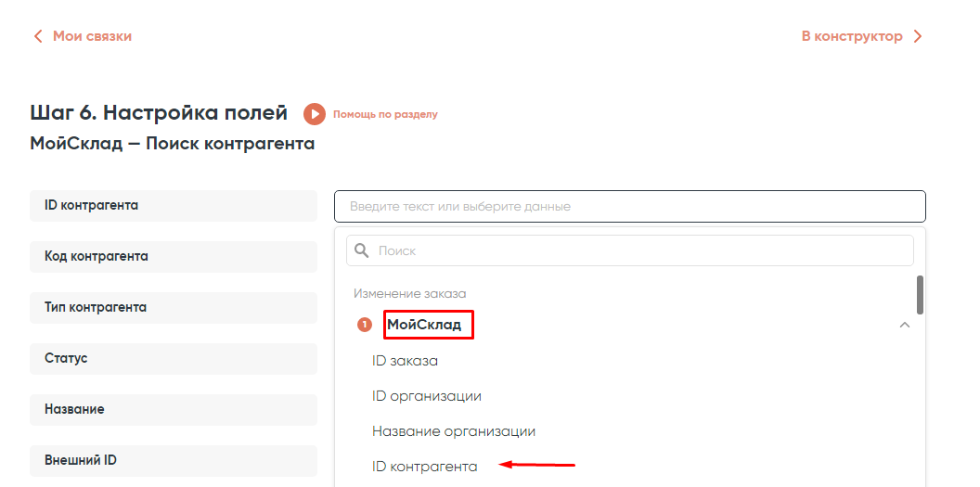
Task: Open Помощь по разделу help link
Action: point(385,114)
